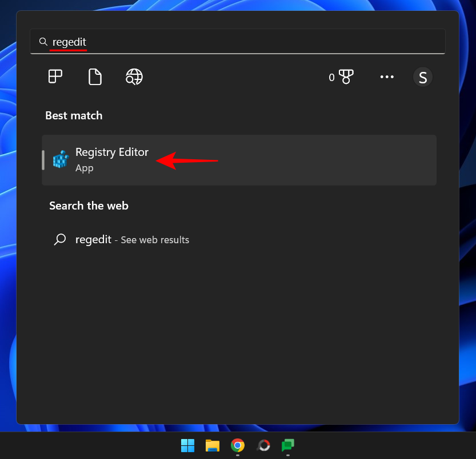Image resolution: width=476 pixels, height=459 pixels.
Task: Open File Explorer from the taskbar
Action: 212,446
